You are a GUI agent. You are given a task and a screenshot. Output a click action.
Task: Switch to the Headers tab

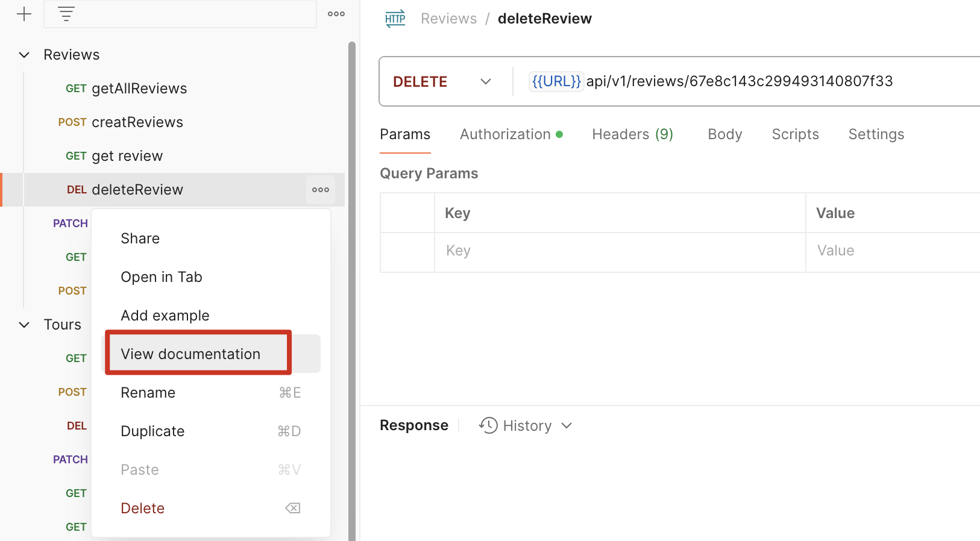click(632, 134)
